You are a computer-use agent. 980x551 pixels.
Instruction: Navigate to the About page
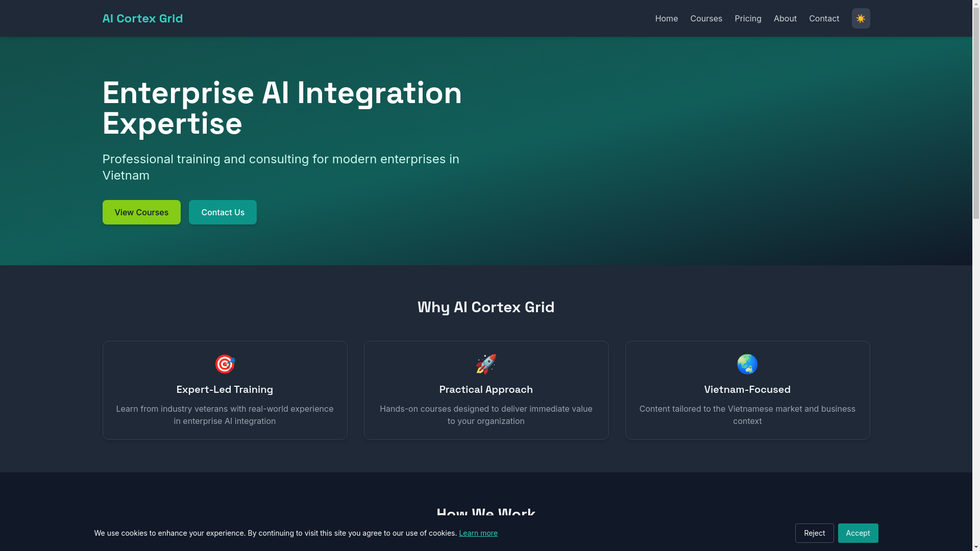785,18
